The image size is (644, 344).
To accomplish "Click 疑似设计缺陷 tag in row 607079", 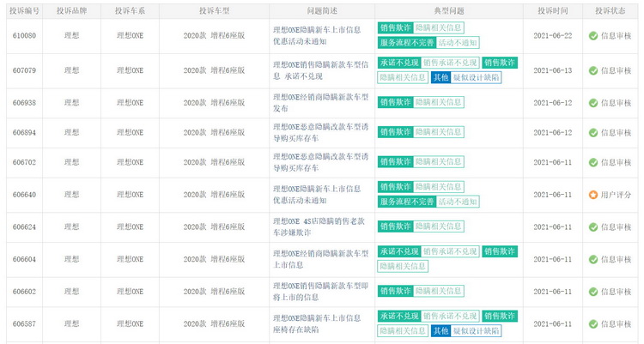I will pyautogui.click(x=476, y=77).
